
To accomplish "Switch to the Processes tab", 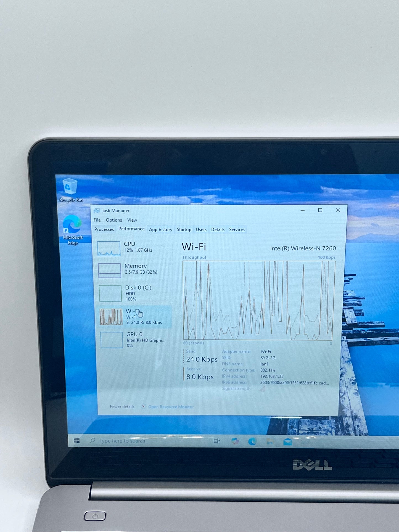I will pyautogui.click(x=104, y=229).
